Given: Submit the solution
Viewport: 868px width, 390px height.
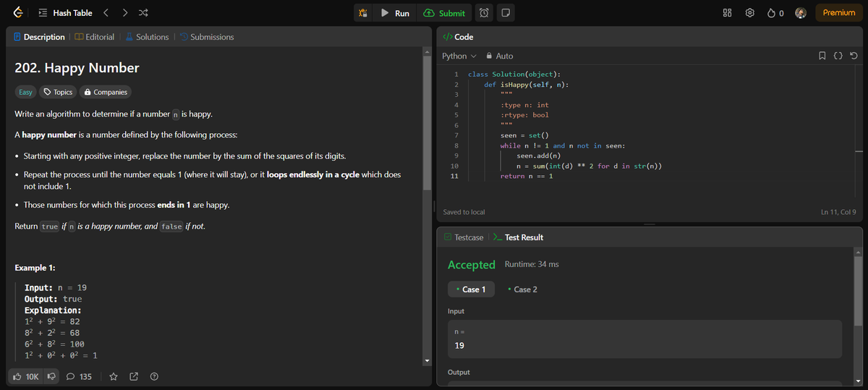Looking at the screenshot, I should click(x=445, y=13).
